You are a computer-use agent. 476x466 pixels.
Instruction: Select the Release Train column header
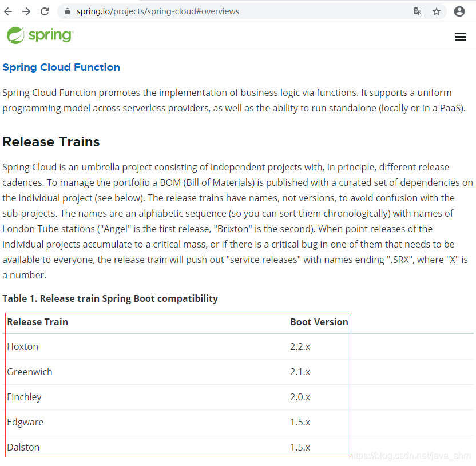(38, 322)
